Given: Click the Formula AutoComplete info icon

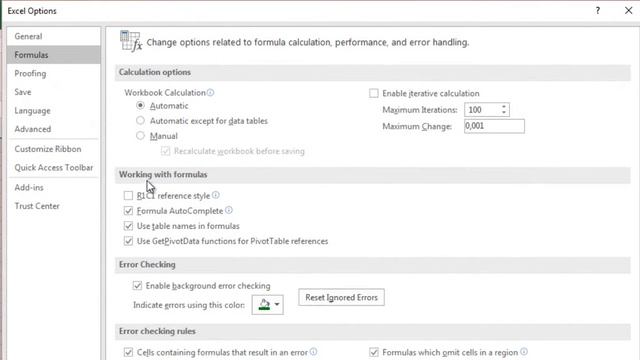Looking at the screenshot, I should pos(229,210).
